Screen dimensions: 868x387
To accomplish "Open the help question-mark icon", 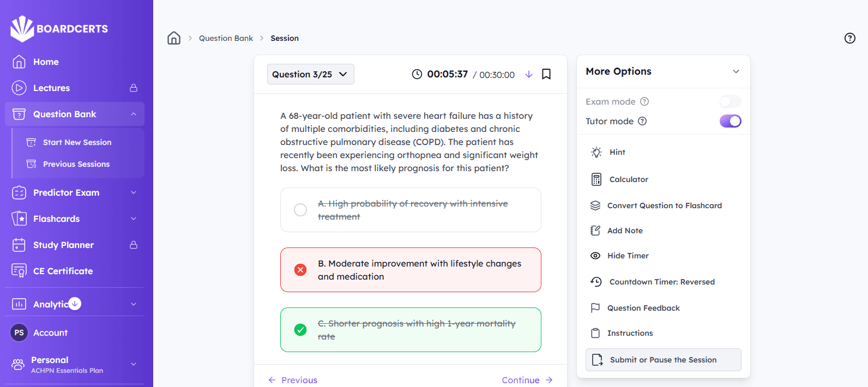I will 850,38.
